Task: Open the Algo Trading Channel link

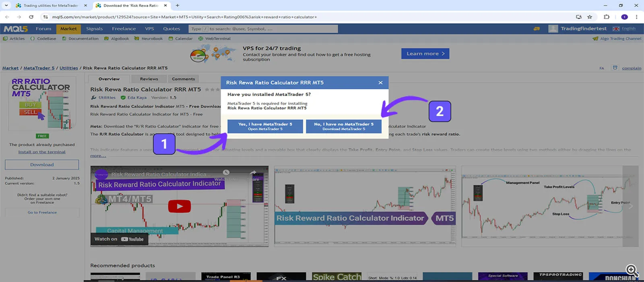Action: click(x=617, y=39)
